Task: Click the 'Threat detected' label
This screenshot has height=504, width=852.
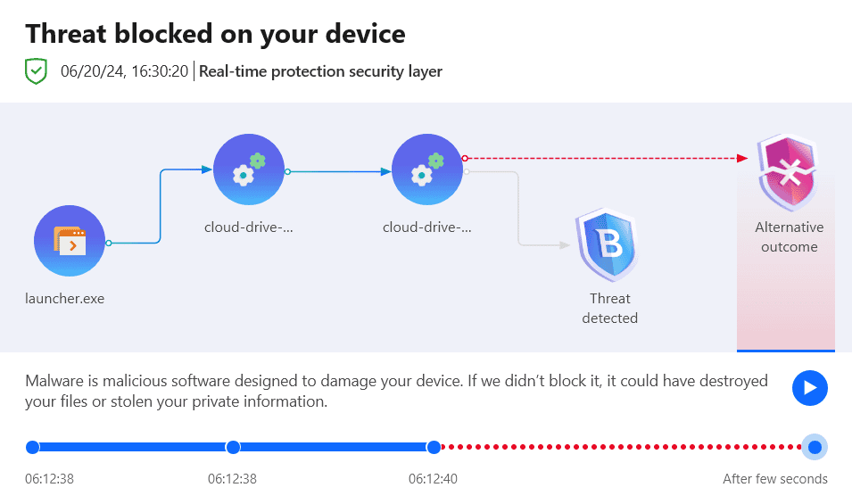Action: coord(609,308)
